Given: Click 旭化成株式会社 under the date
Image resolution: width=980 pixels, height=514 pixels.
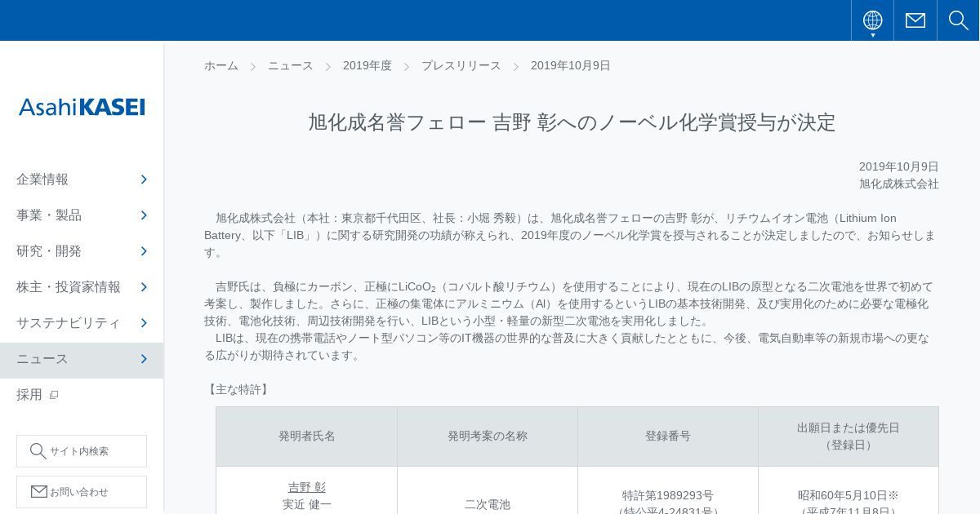Looking at the screenshot, I should (x=899, y=184).
